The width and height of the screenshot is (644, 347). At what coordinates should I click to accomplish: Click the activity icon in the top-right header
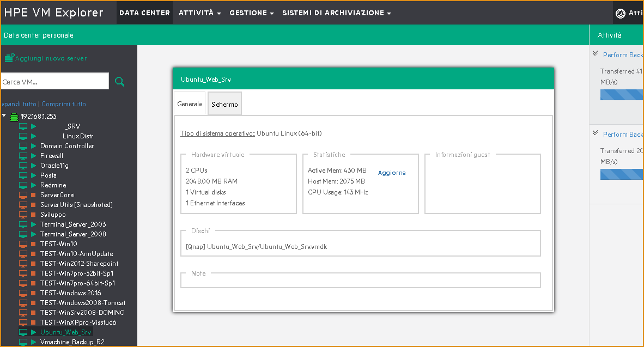620,14
